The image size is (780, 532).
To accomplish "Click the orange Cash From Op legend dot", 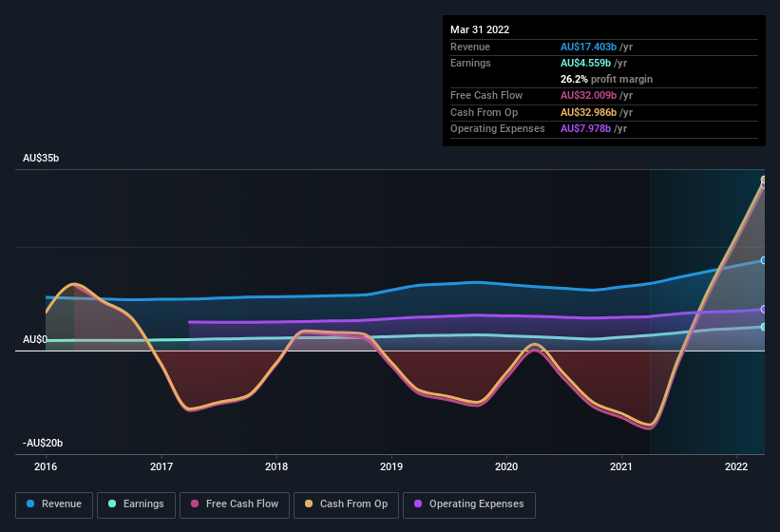I will pyautogui.click(x=309, y=503).
